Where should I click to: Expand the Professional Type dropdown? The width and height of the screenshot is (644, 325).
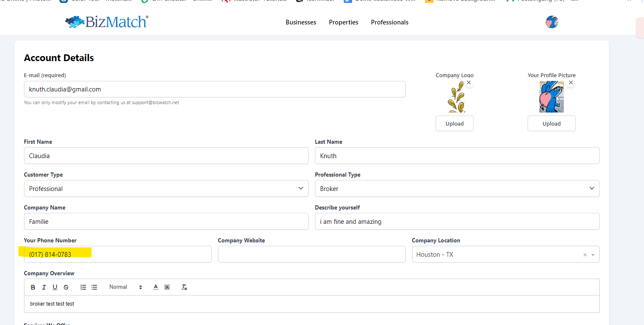(x=457, y=188)
